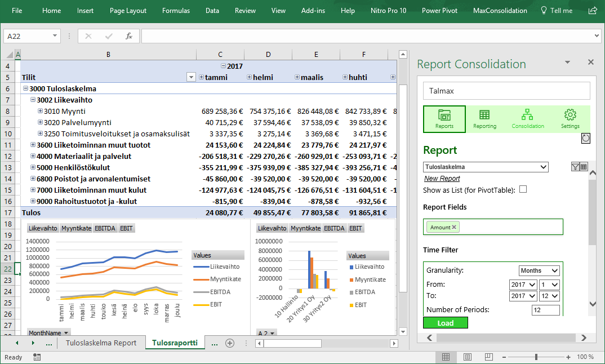Viewport: 605px width, 364px height.
Task: Open the MaxConsolidation ribbon tab
Action: [x=500, y=11]
